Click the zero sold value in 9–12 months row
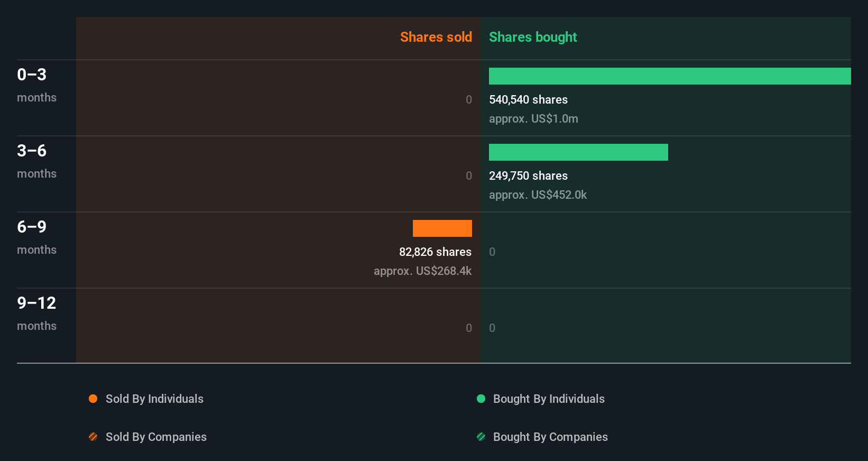The height and width of the screenshot is (461, 868). pyautogui.click(x=469, y=328)
